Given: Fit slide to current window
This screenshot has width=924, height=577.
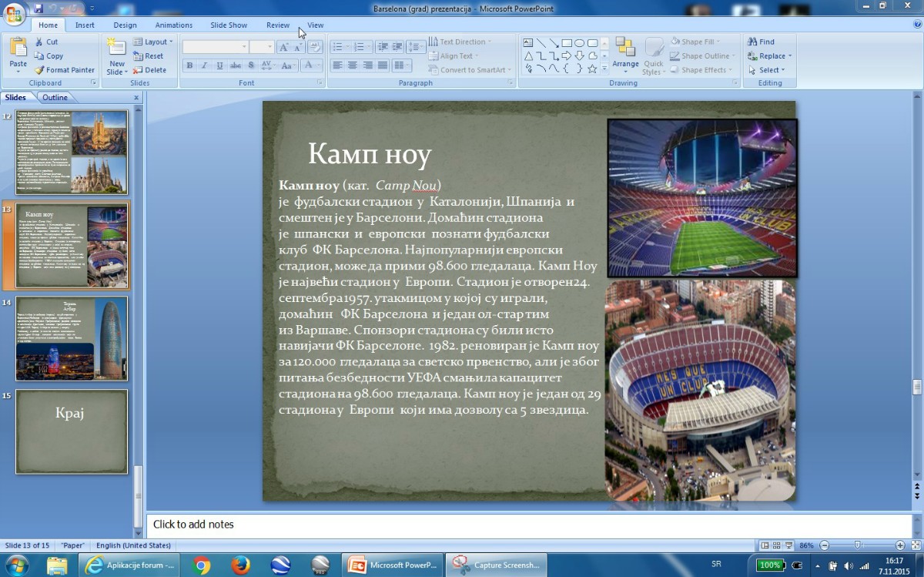Looking at the screenshot, I should click(916, 545).
